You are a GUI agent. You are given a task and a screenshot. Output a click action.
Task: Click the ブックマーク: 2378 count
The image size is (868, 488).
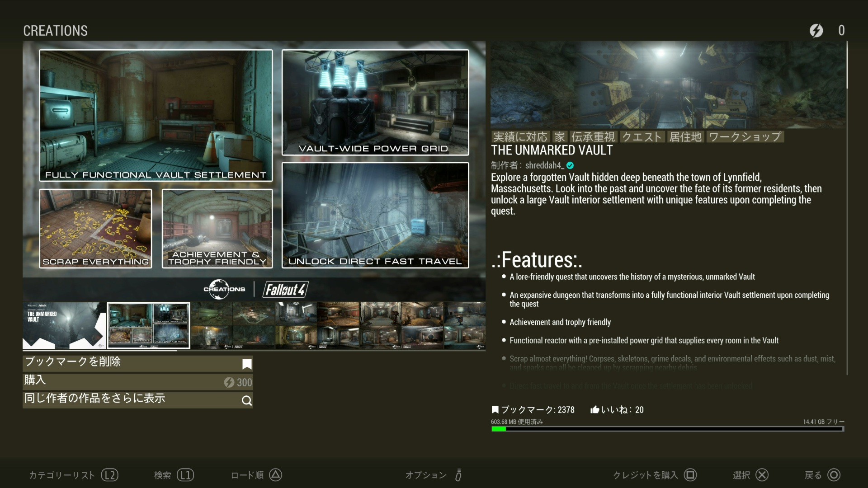click(538, 410)
